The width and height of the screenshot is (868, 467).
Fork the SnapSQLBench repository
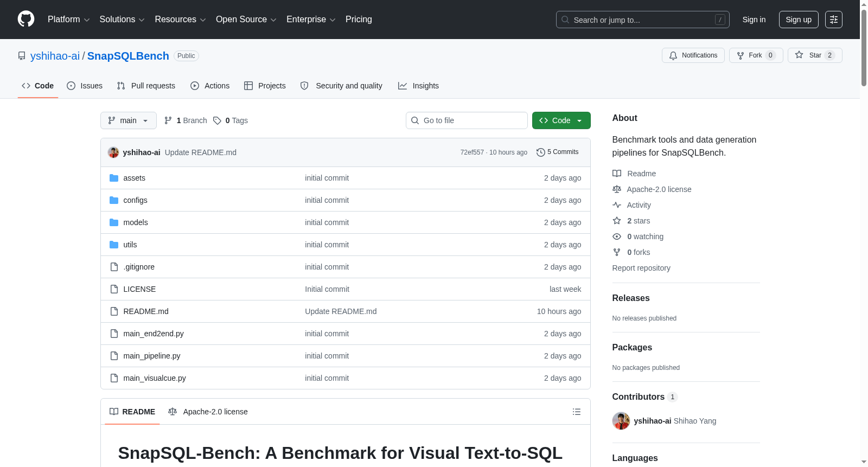[756, 55]
